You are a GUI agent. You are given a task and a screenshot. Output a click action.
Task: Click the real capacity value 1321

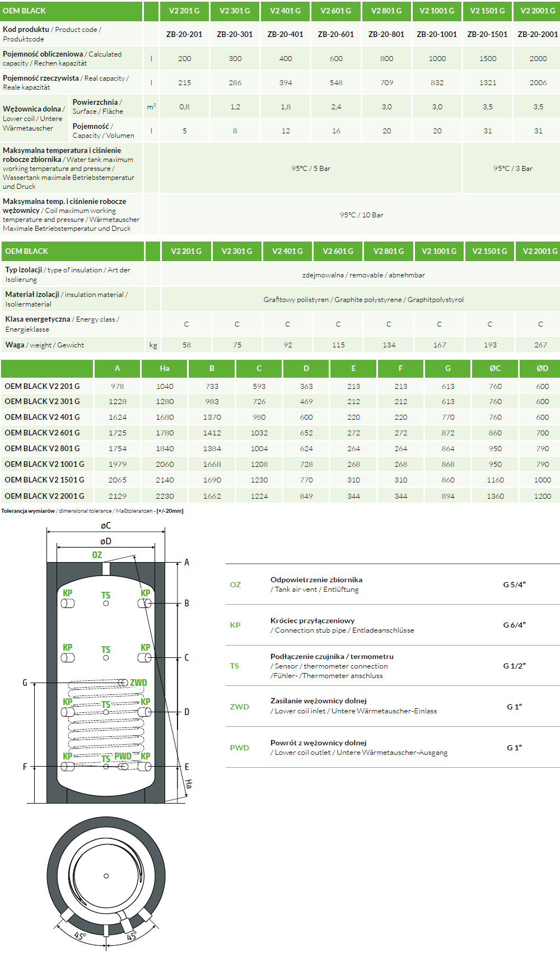[x=488, y=82]
